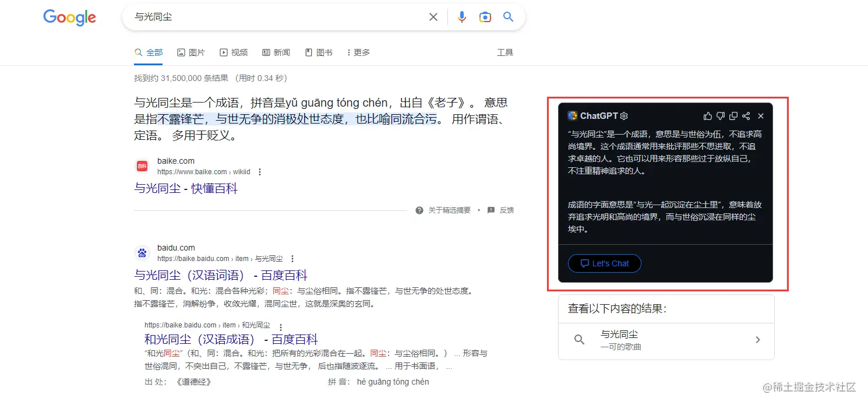The image size is (868, 405).
Task: Click the question mark icon for 关于精选摘要
Action: tap(419, 210)
